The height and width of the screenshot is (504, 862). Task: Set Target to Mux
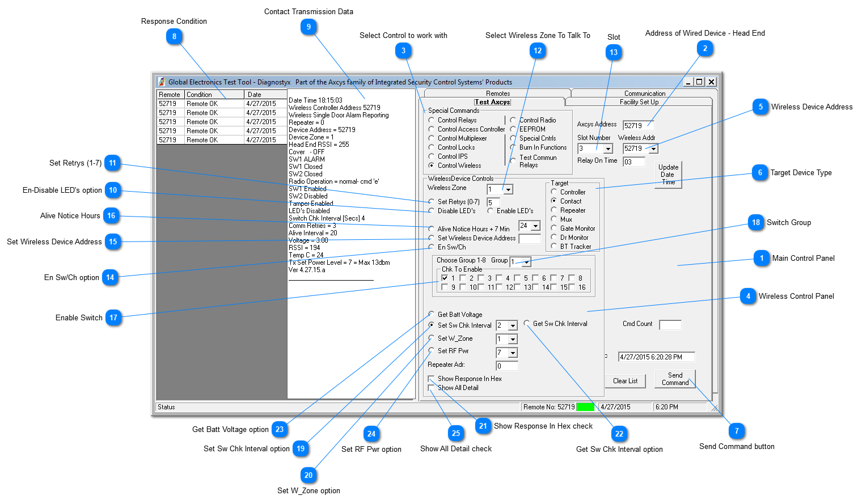(x=554, y=219)
